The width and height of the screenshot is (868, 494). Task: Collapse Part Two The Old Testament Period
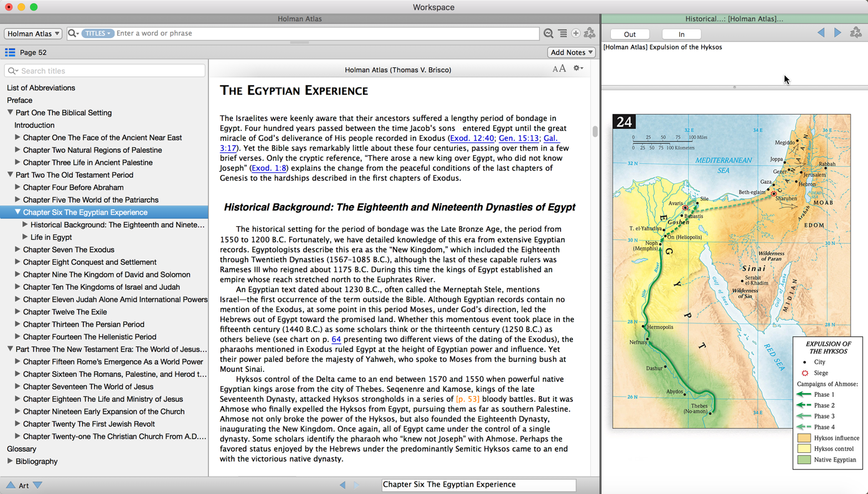(x=10, y=175)
